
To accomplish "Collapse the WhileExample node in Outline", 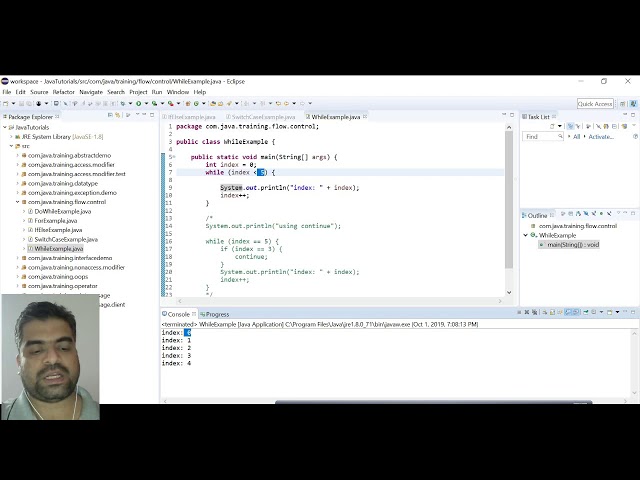I will coord(526,235).
